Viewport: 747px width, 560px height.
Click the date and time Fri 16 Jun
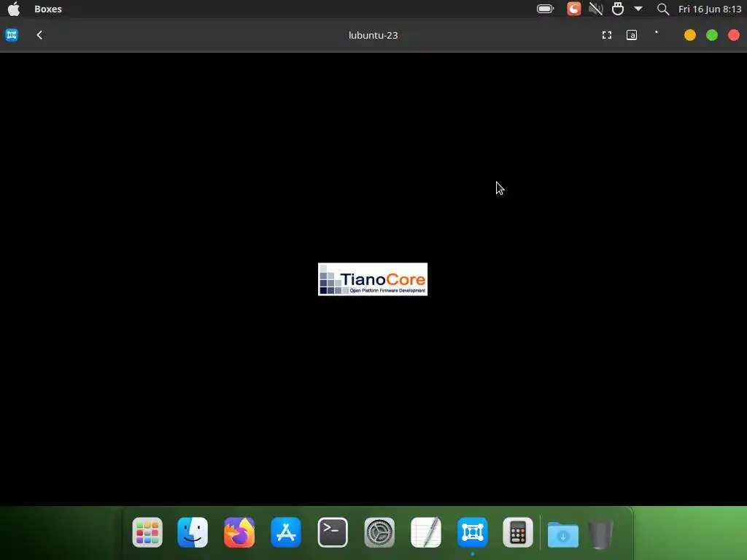[710, 9]
